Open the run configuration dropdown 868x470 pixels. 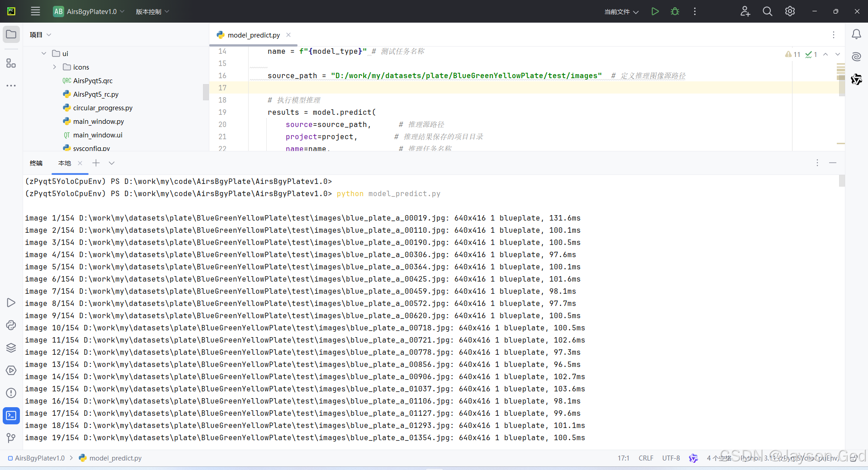pyautogui.click(x=621, y=12)
